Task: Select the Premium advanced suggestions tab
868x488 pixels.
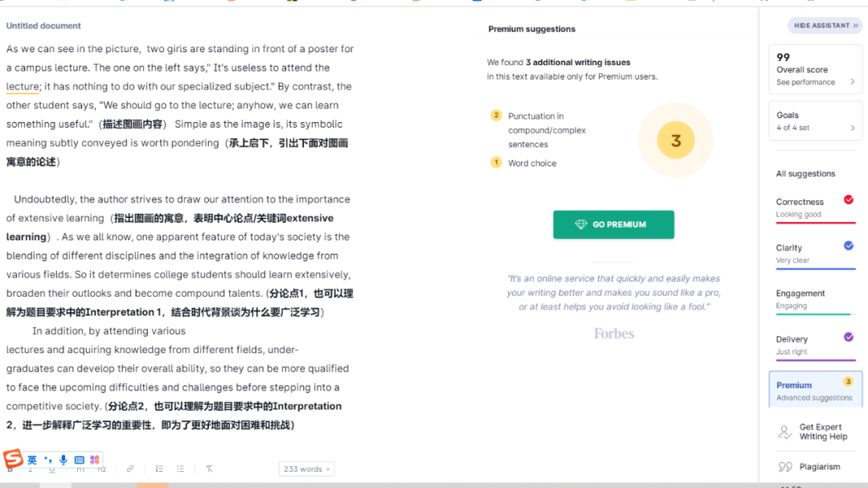Action: 815,391
